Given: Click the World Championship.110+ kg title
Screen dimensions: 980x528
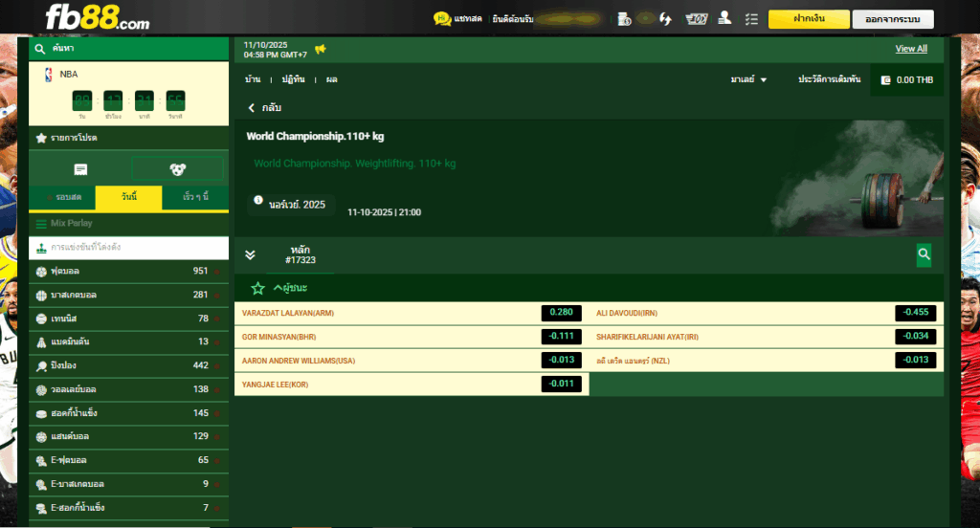Looking at the screenshot, I should coord(315,136).
